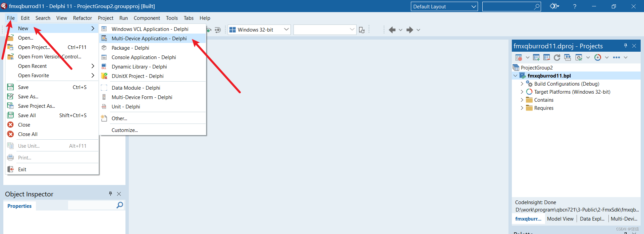The height and width of the screenshot is (234, 644).
Task: Open the Tools menu
Action: pos(172,18)
